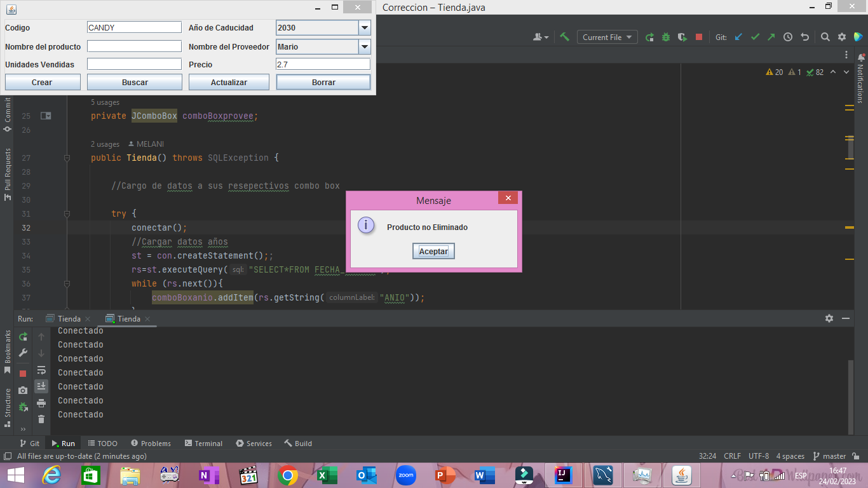This screenshot has width=868, height=488.
Task: Clear the console output with trash icon
Action: (x=41, y=419)
